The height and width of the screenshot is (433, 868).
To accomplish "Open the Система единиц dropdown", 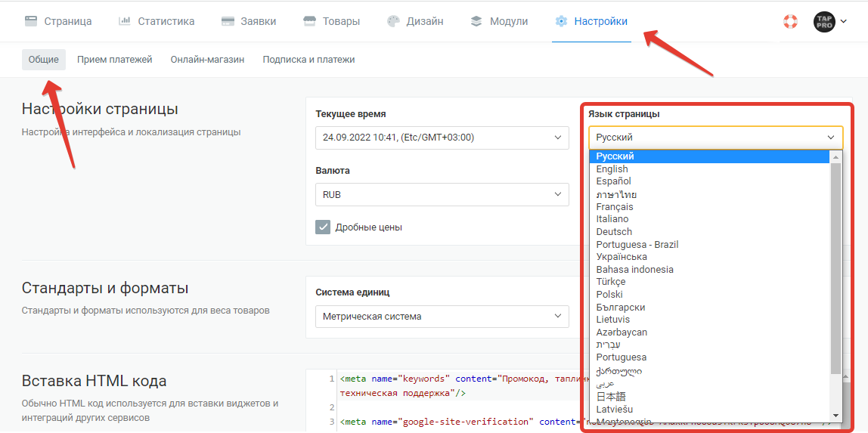I will 442,317.
